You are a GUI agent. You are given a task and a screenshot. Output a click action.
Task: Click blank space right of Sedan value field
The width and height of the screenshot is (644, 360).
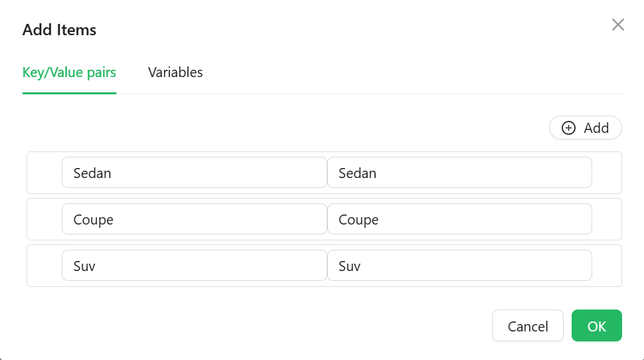tap(607, 173)
